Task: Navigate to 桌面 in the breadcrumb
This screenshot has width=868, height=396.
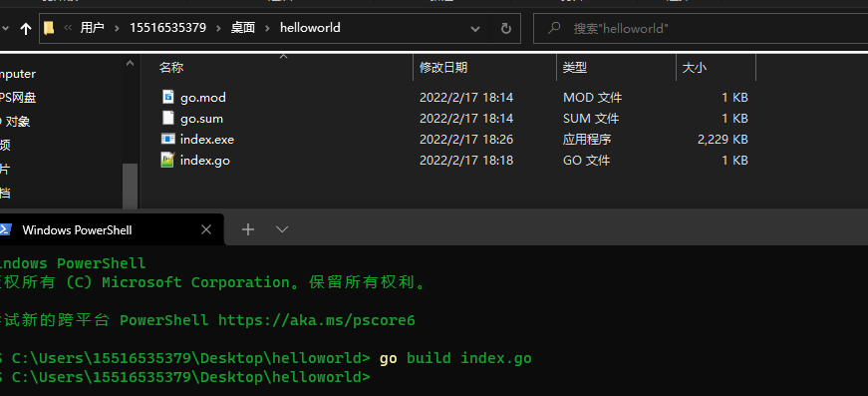Action: (x=243, y=28)
